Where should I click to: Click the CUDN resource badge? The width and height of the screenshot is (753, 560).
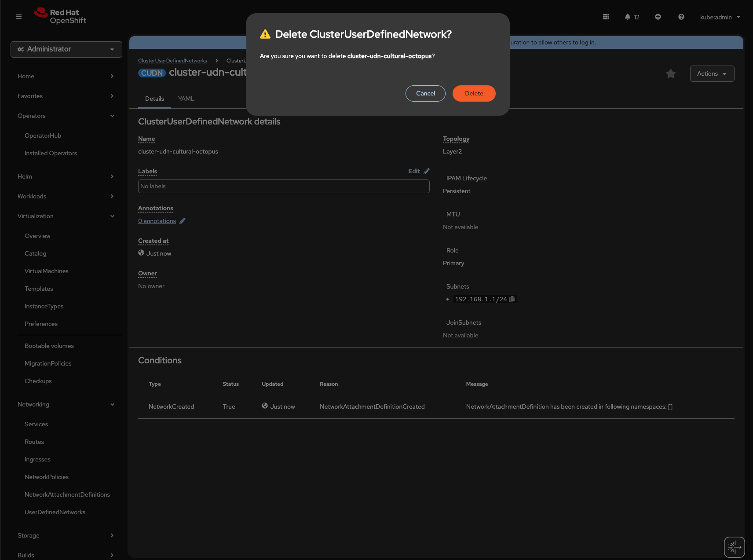(152, 73)
